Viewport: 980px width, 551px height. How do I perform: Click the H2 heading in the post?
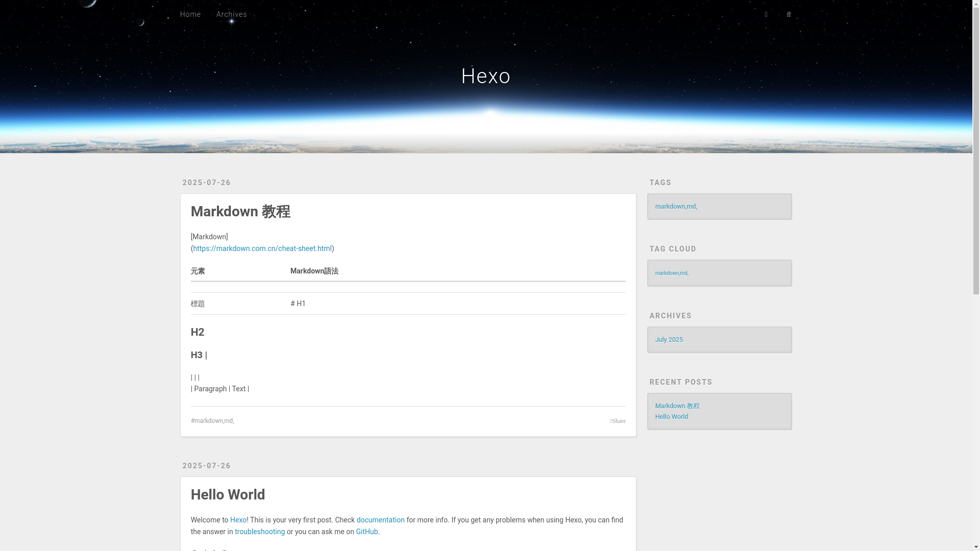point(198,332)
